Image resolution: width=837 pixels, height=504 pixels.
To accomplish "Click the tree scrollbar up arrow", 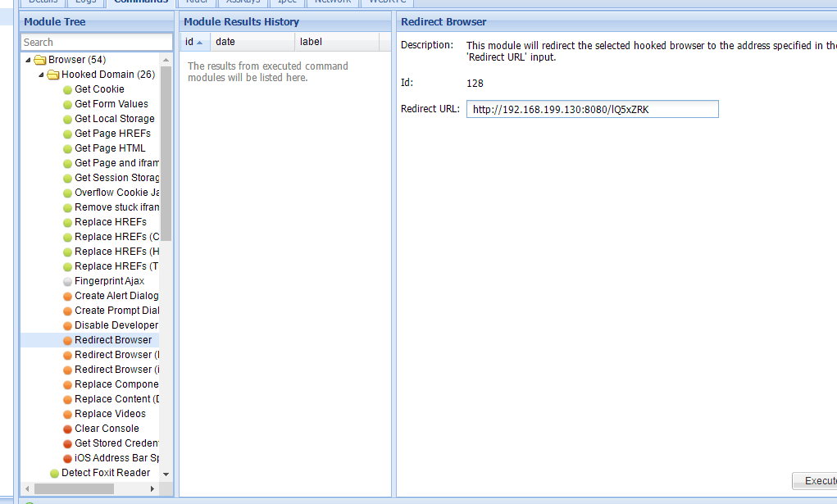I will click(166, 60).
